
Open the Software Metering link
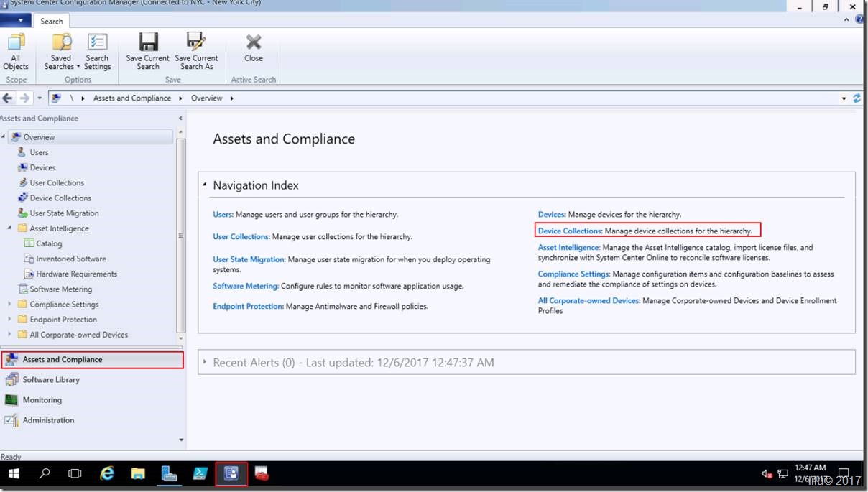click(246, 286)
